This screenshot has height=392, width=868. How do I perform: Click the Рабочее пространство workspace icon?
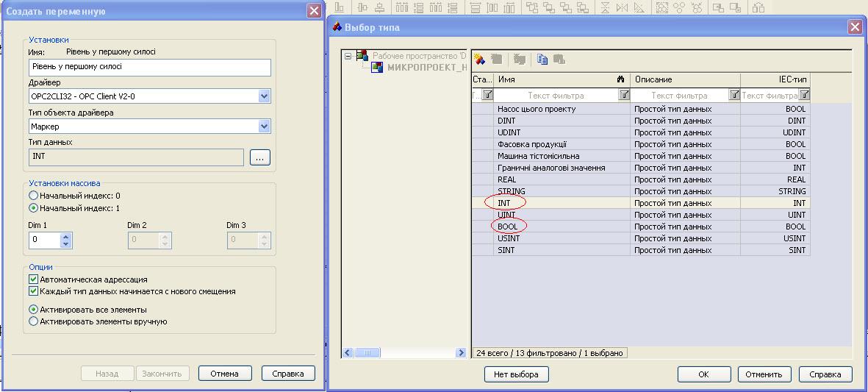click(362, 55)
